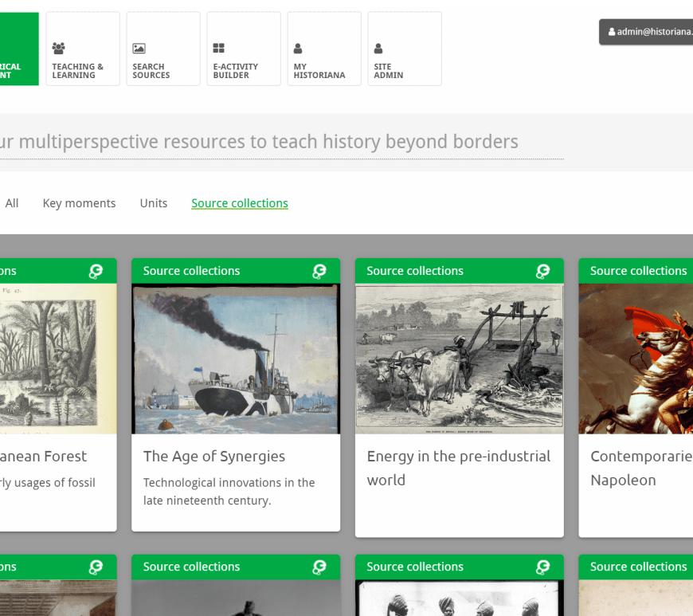Click the steamship painting thumbnail
The width and height of the screenshot is (693, 616).
pyautogui.click(x=236, y=359)
